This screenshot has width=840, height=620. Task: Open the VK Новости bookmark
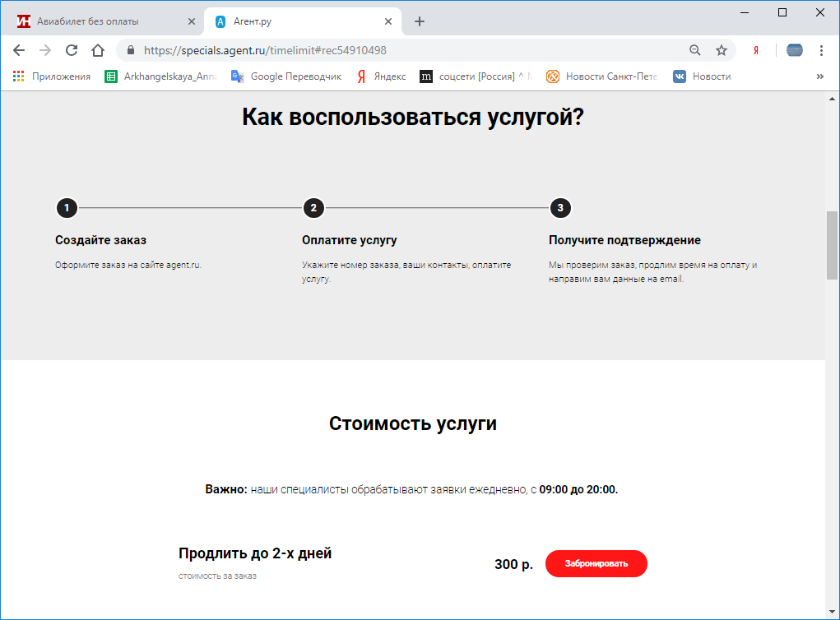(702, 76)
